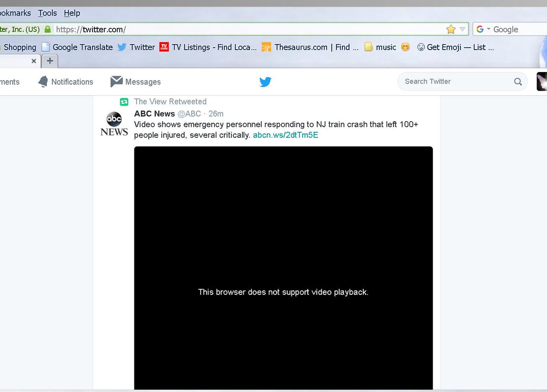Open the Twitter bookmark in bookmarks toolbar
The width and height of the screenshot is (547, 392).
136,47
